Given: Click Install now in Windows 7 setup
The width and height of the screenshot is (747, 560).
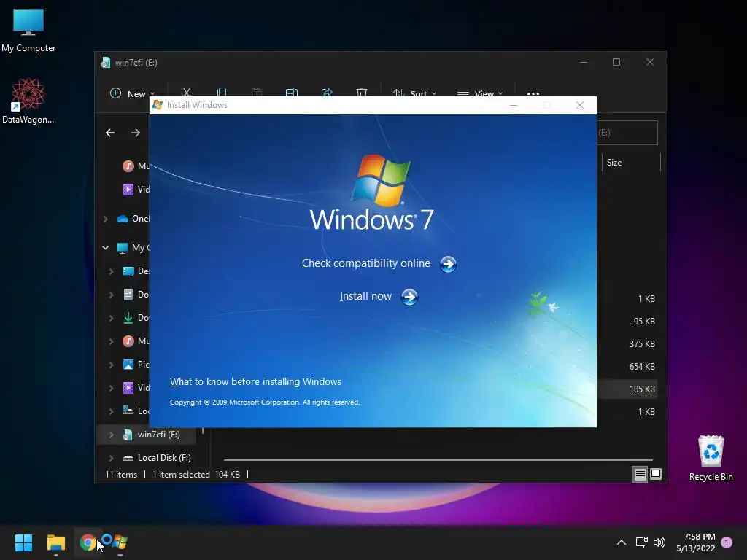Looking at the screenshot, I should point(379,296).
